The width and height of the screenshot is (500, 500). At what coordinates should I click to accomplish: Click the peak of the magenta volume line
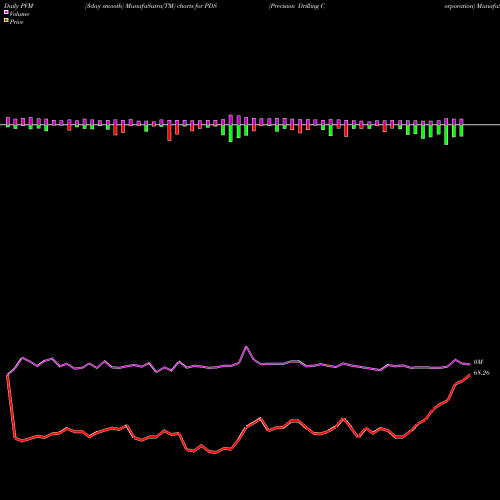(x=246, y=347)
